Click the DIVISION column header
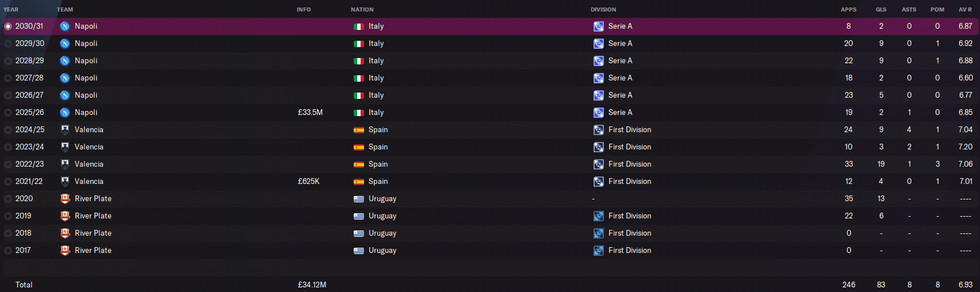 tap(603, 9)
